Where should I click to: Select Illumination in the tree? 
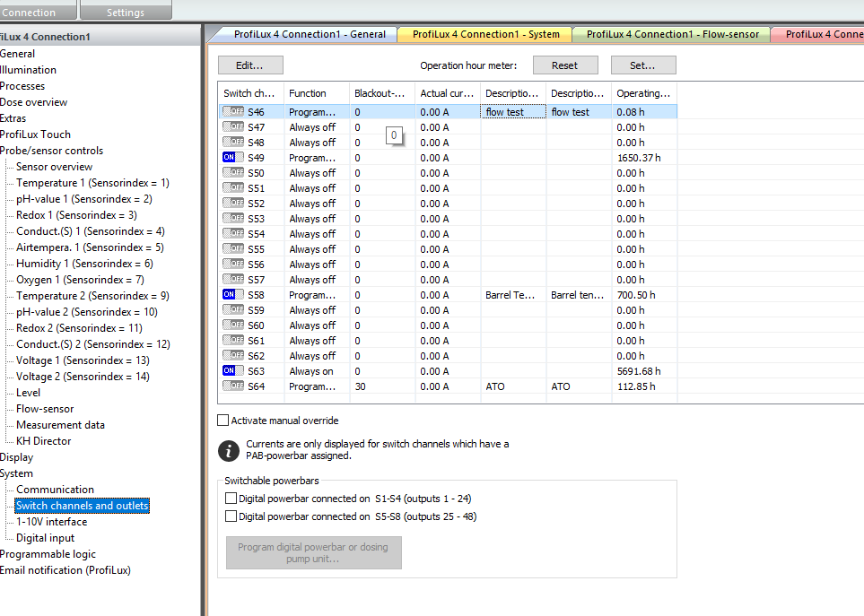point(28,70)
